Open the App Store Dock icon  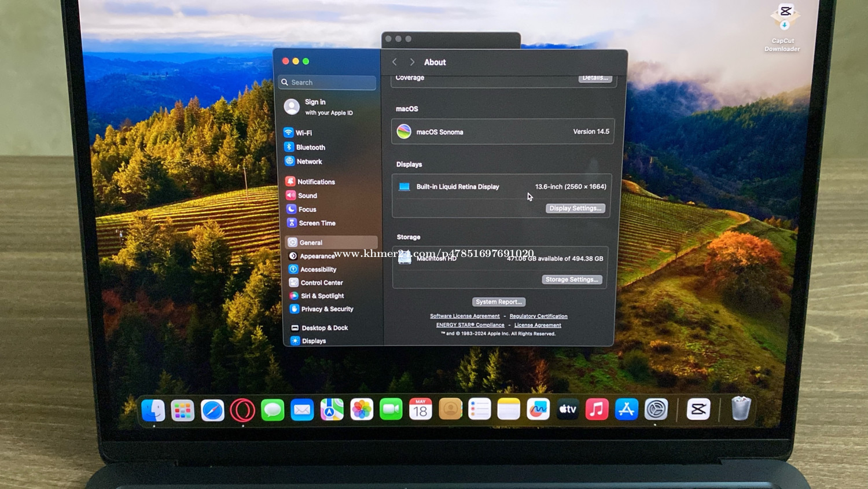coord(627,409)
